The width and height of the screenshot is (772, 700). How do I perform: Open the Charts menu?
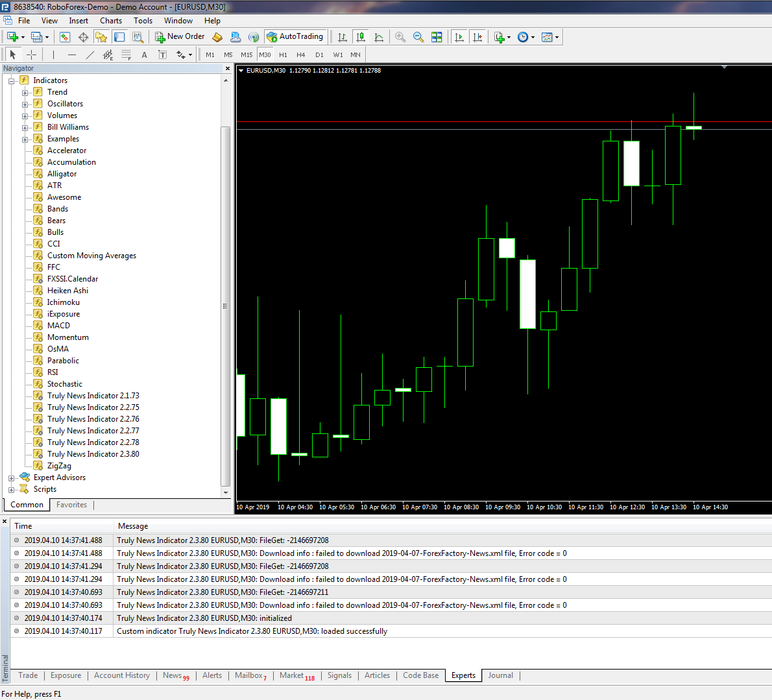click(x=111, y=21)
